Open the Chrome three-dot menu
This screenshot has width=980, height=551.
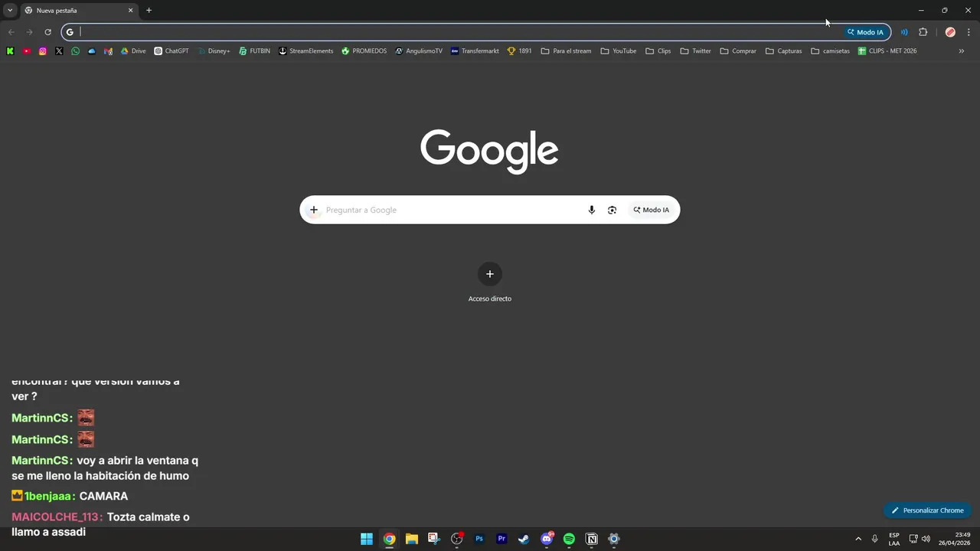point(969,32)
